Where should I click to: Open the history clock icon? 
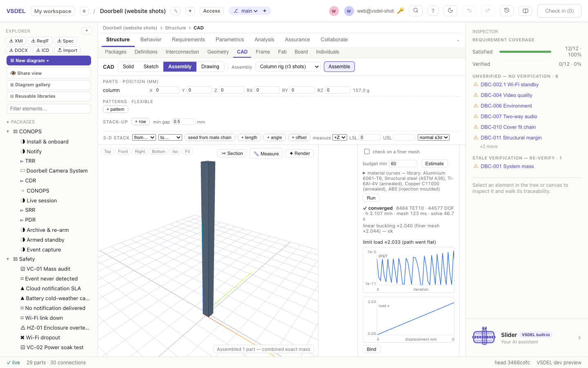tap(507, 11)
